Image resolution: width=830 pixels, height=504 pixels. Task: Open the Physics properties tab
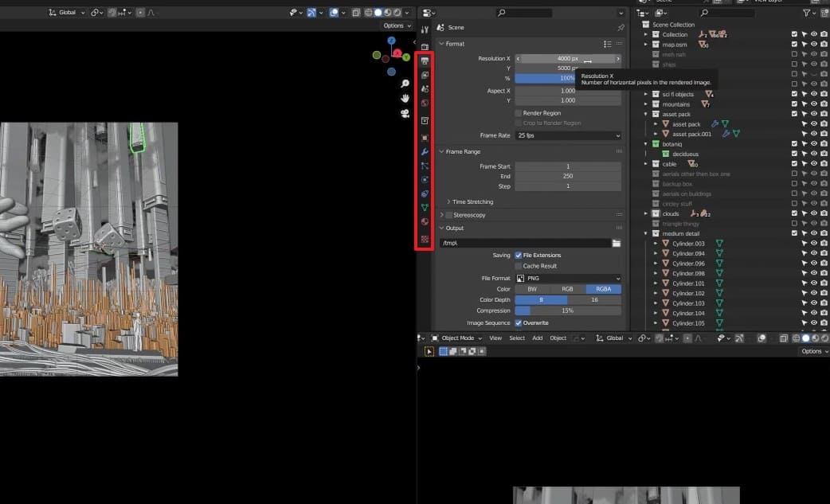coord(425,179)
